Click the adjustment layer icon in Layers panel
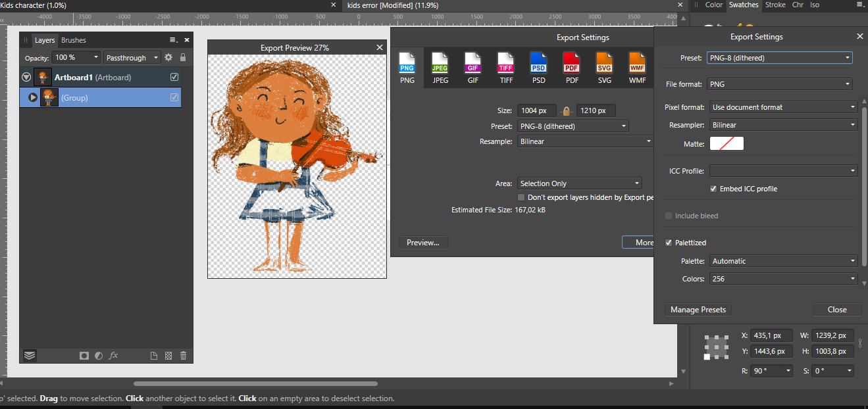This screenshot has height=409, width=868. pyautogui.click(x=99, y=355)
